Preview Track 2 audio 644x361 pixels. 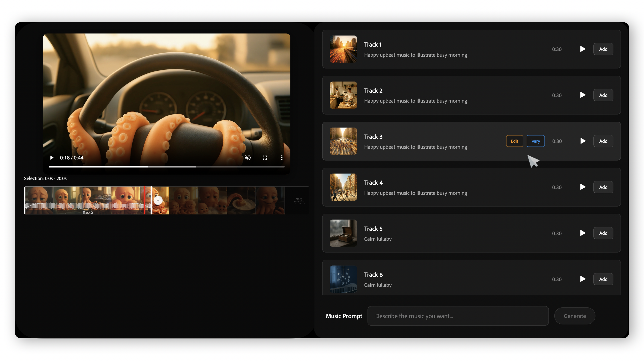pyautogui.click(x=583, y=95)
